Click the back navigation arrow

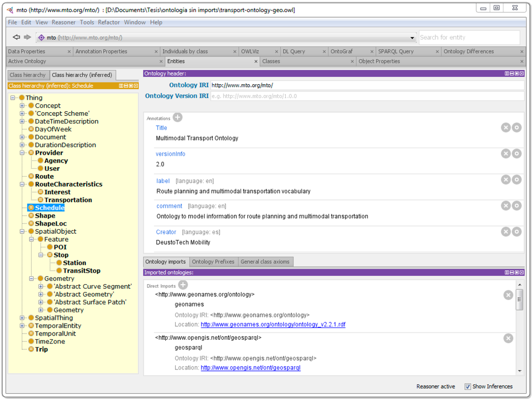(x=16, y=37)
